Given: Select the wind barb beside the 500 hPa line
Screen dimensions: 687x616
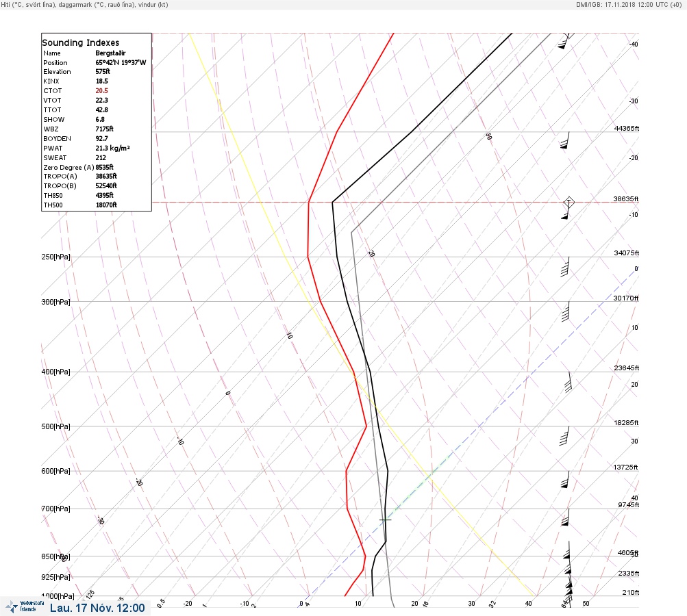Looking at the screenshot, I should [564, 436].
